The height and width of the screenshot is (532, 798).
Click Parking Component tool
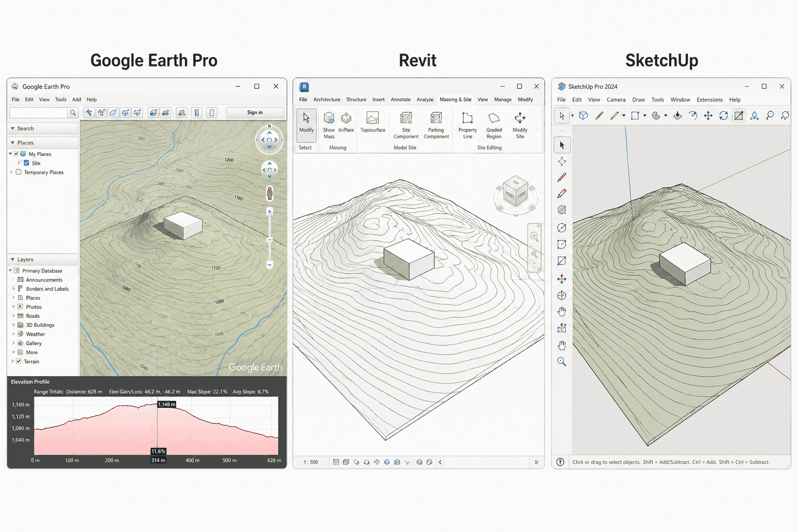click(x=436, y=125)
